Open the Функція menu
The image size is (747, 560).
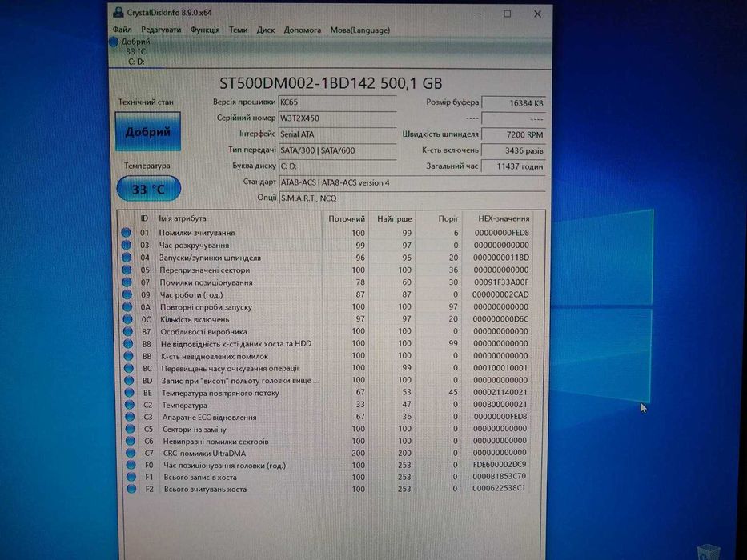pyautogui.click(x=205, y=30)
